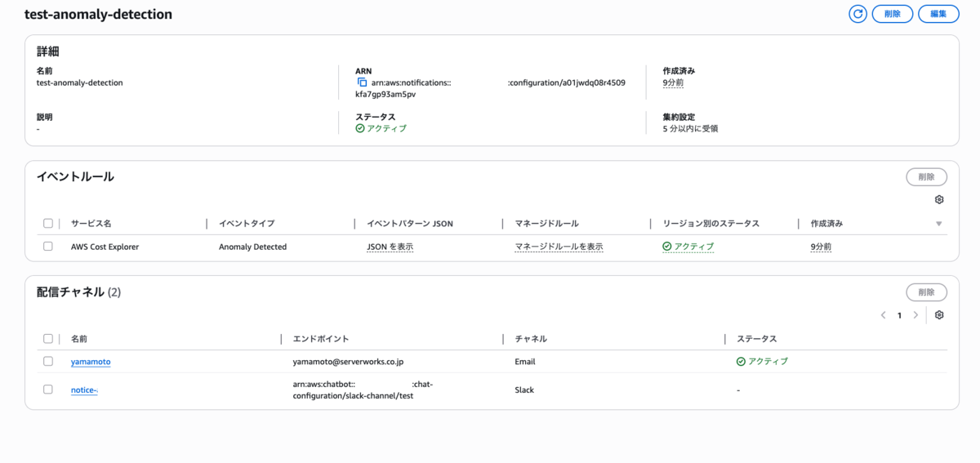Open the yamamoto channel link
980x463 pixels.
tap(91, 361)
